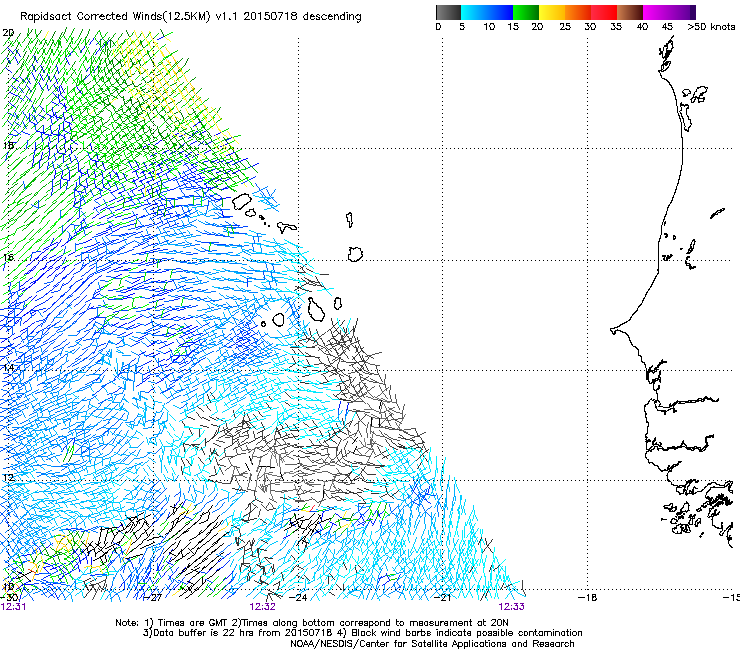Click the Rapidscat Corrected Winds title text
740x650 pixels.
point(191,17)
